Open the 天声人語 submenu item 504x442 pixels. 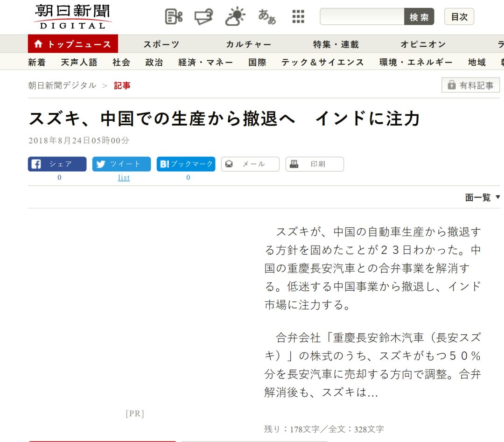click(x=79, y=62)
